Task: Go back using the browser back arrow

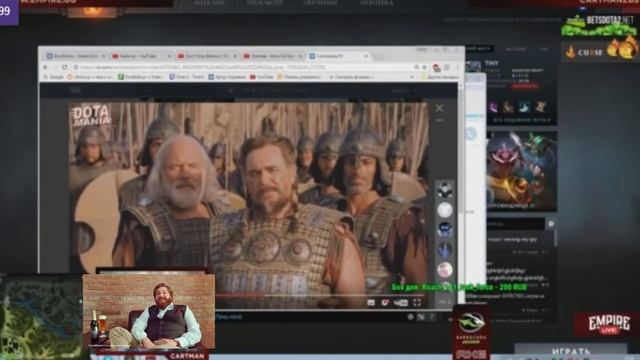Action: 46,67
